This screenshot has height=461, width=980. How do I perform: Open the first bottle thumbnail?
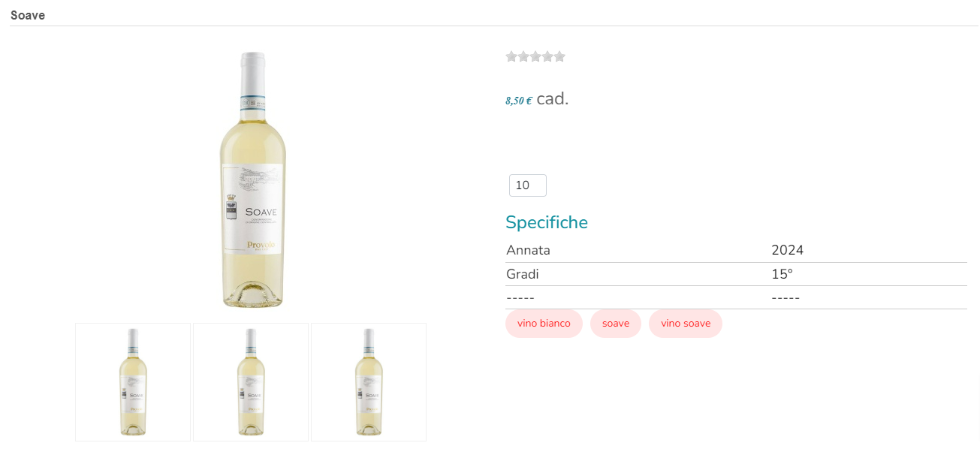133,382
